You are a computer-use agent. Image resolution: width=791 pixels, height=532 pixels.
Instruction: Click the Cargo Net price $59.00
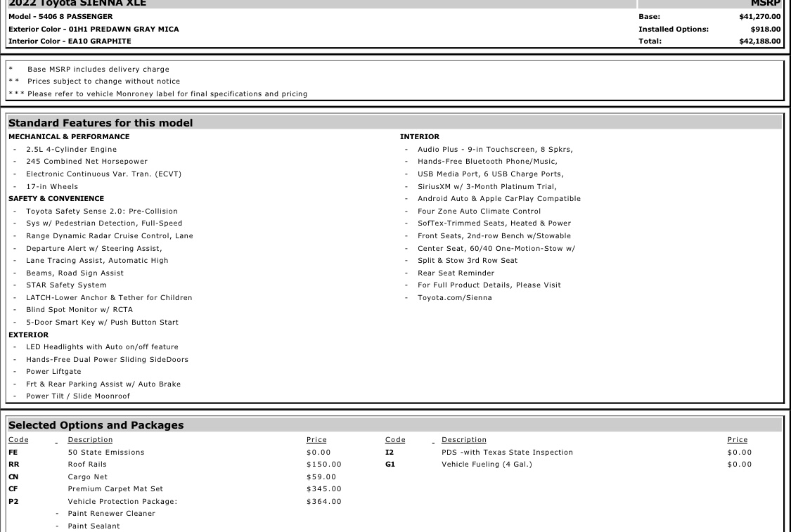[321, 477]
